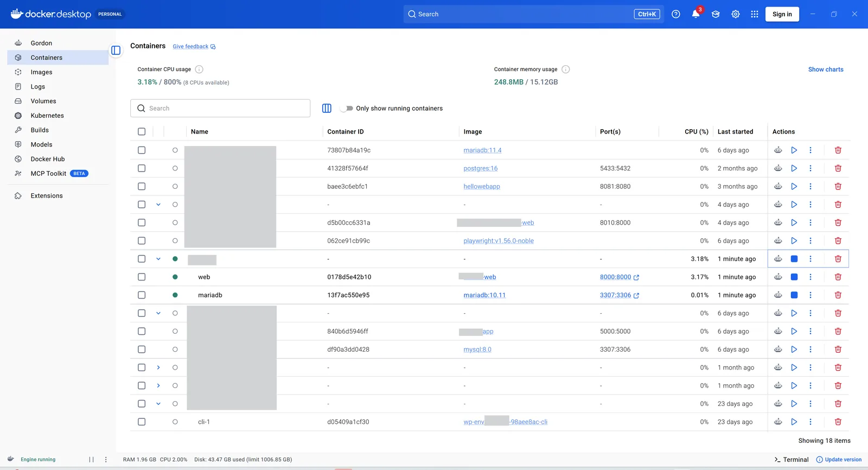Open MCP Toolkit in the sidebar
This screenshot has width=868, height=470.
pyautogui.click(x=58, y=174)
